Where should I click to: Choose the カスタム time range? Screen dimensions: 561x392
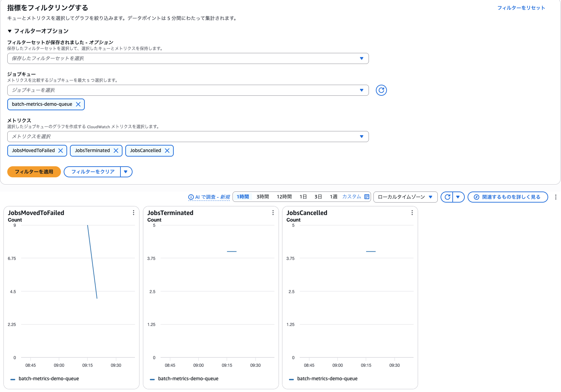(352, 197)
